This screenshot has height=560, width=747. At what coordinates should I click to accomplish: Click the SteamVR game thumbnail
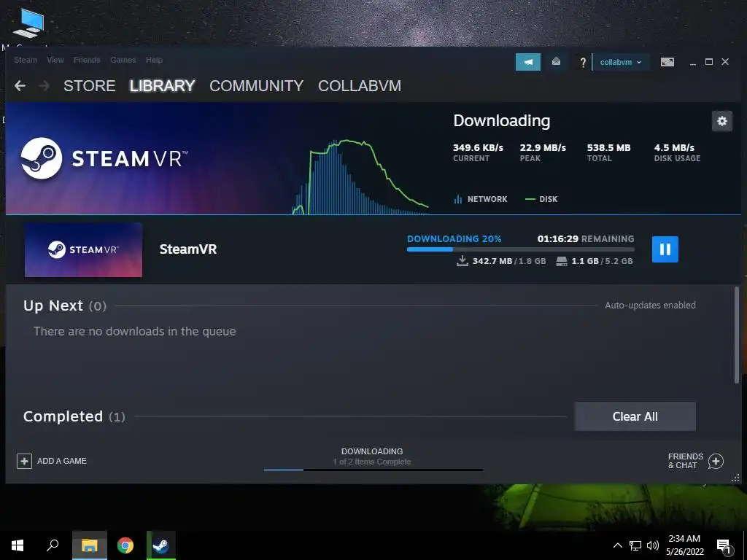click(83, 250)
